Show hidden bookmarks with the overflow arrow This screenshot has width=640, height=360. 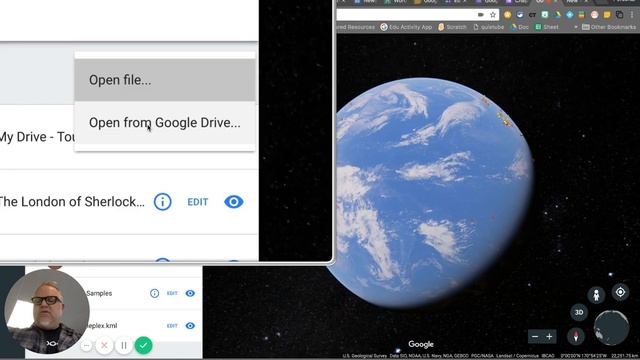576,27
